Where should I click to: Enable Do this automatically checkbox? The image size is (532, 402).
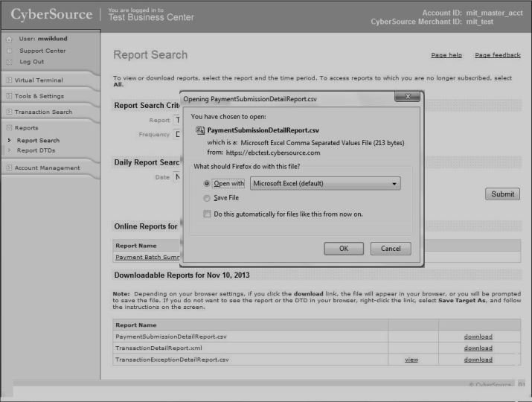pos(207,214)
